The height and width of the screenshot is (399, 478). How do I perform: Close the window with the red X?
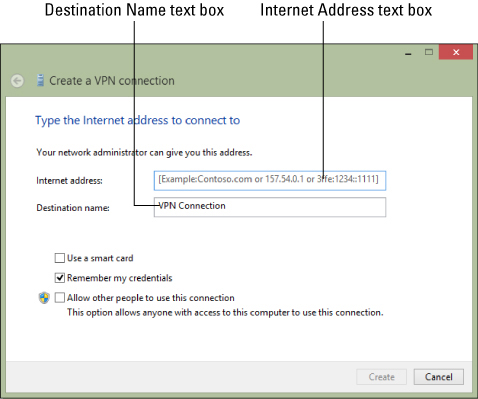[x=456, y=52]
